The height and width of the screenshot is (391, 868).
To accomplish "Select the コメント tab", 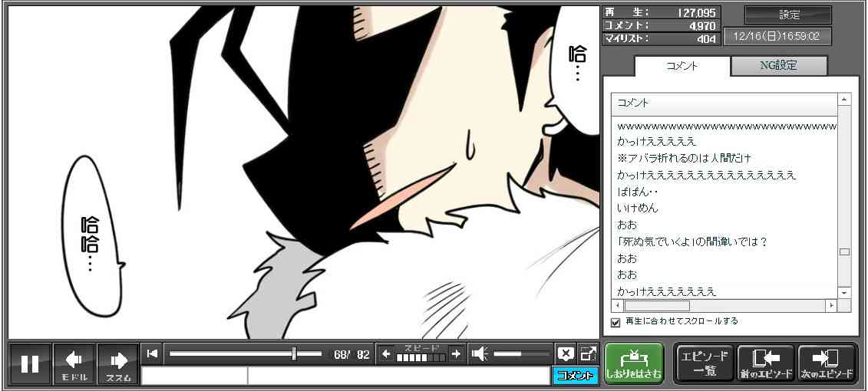I will coord(682,66).
